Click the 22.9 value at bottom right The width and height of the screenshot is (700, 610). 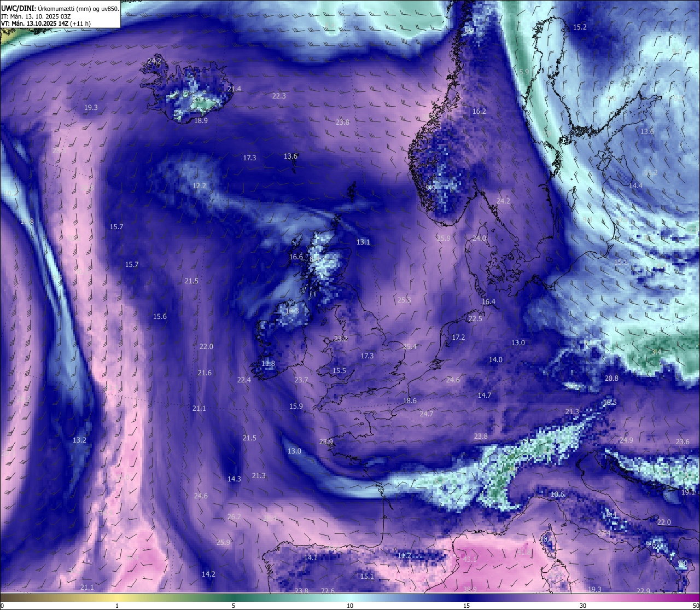click(x=643, y=590)
